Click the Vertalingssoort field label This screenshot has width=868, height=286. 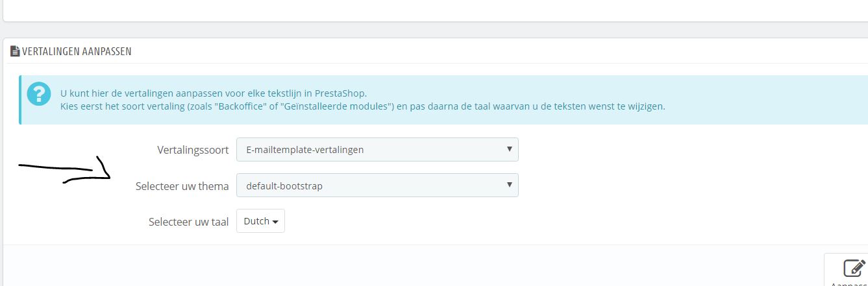[x=193, y=150]
